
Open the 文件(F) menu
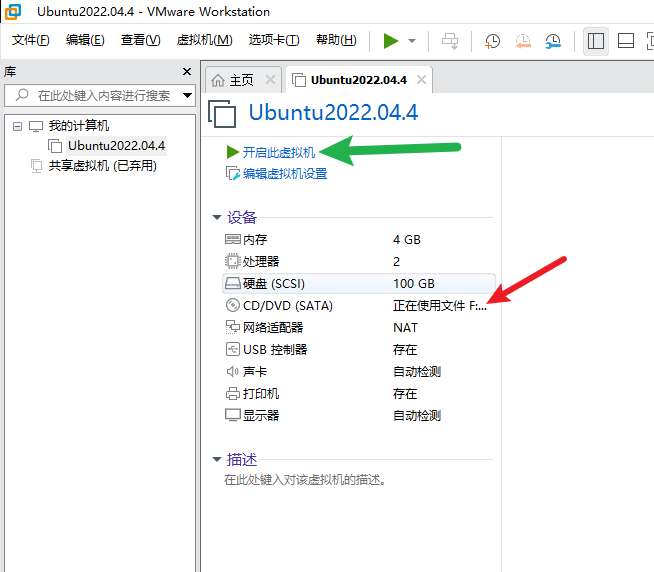[x=30, y=40]
